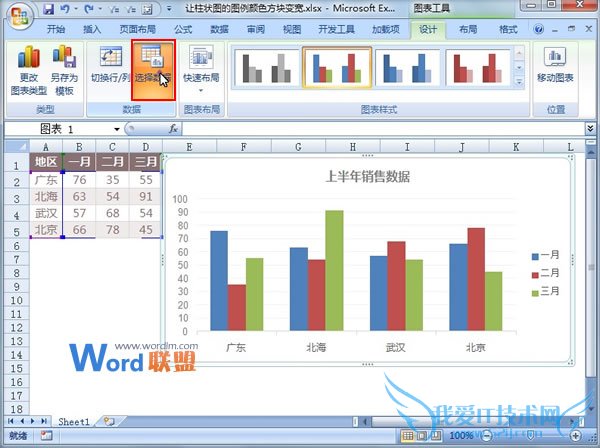Click macro record icon in status bar
Image resolution: width=600 pixels, height=448 pixels.
point(46,435)
